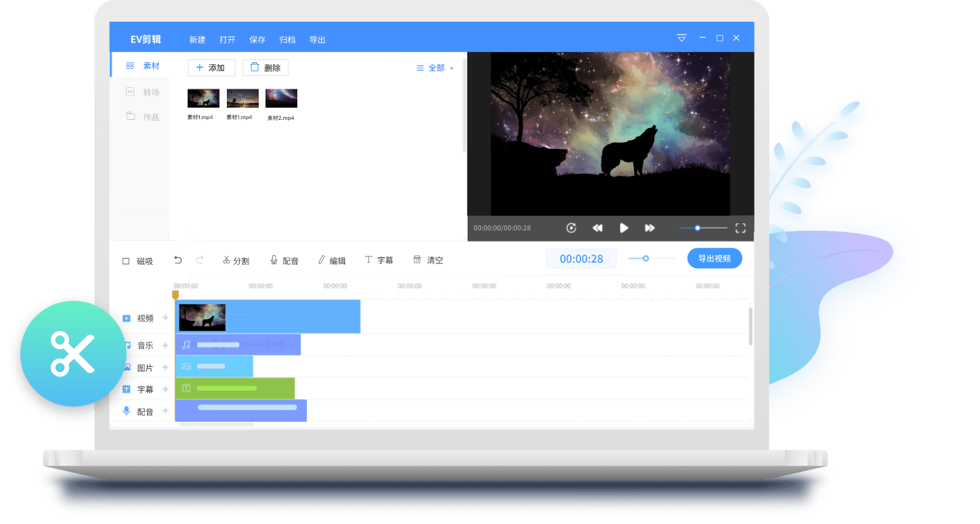The image size is (980, 524).
Task: Open the dropdown triangle menu in title bar
Action: 681,38
